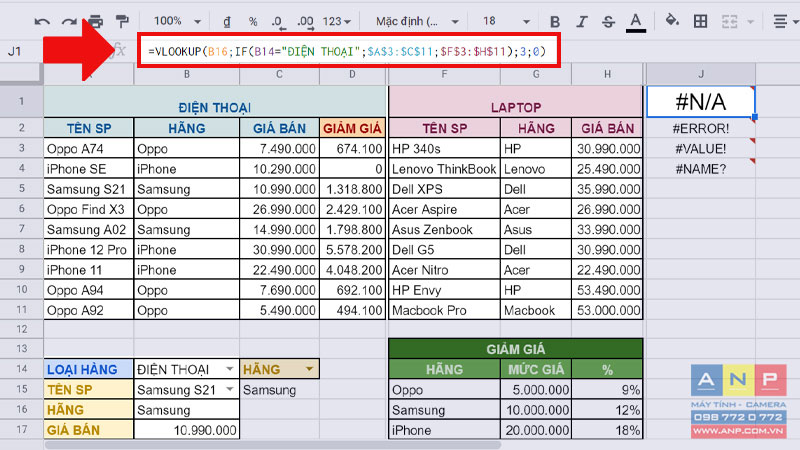This screenshot has height=450, width=800.
Task: Open more number formats 123 menu
Action: 336,21
